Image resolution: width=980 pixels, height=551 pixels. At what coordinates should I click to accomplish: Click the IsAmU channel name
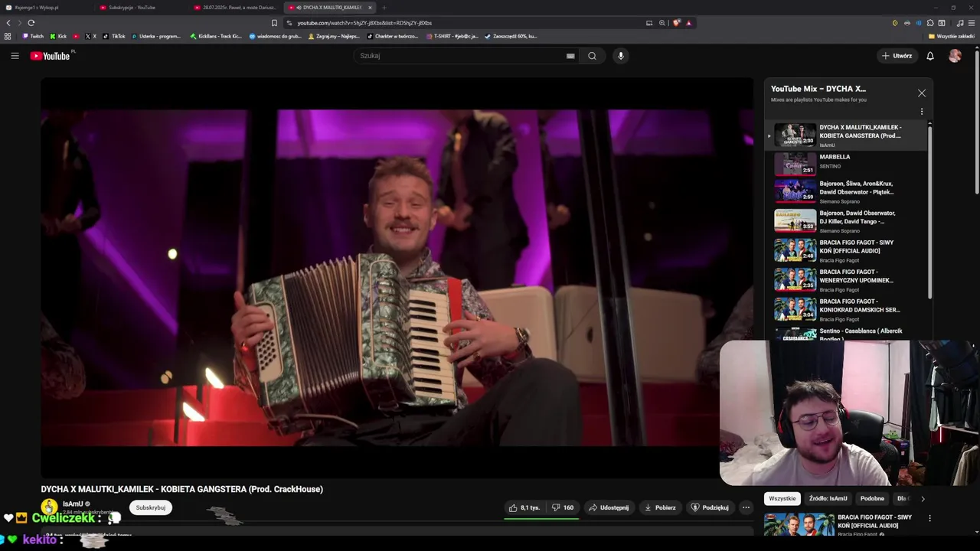click(x=73, y=504)
